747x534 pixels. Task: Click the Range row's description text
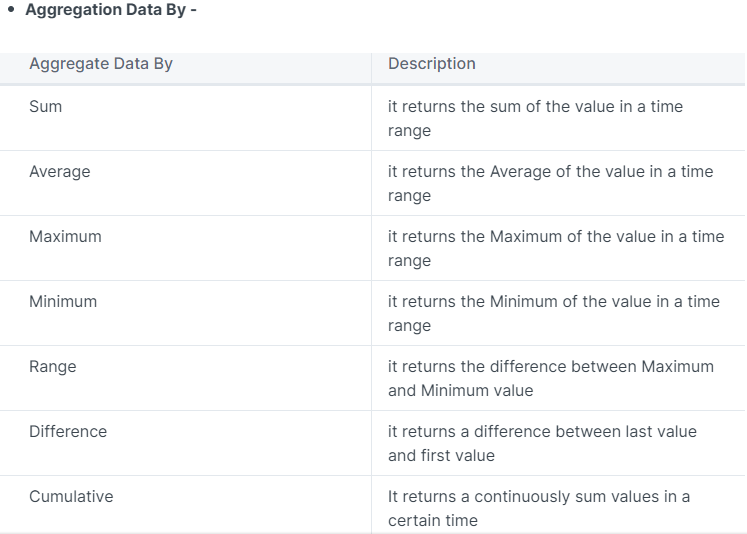pyautogui.click(x=550, y=378)
